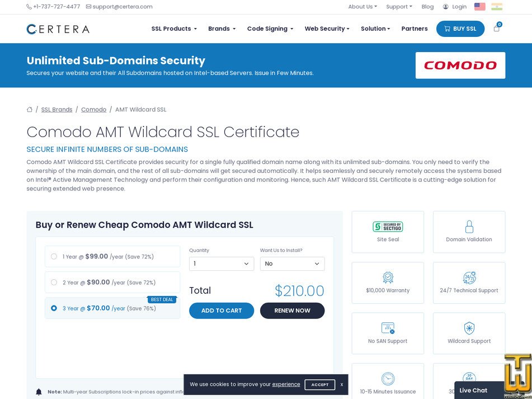
Task: Open the Want Us to Install dropdown
Action: [x=292, y=264]
